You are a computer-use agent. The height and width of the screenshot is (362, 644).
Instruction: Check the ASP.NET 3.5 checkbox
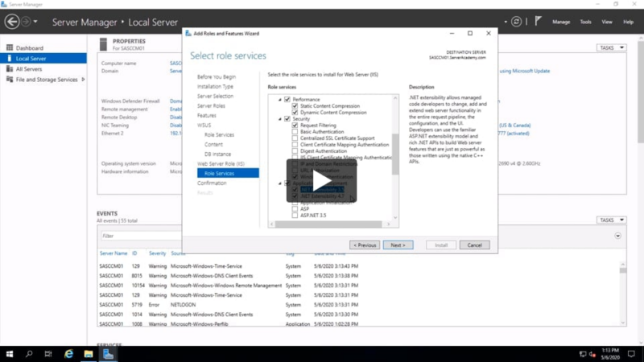point(295,216)
